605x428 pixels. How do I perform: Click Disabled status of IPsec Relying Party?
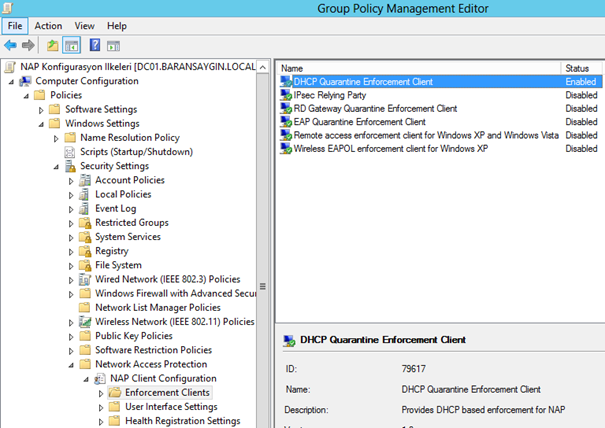coord(581,95)
